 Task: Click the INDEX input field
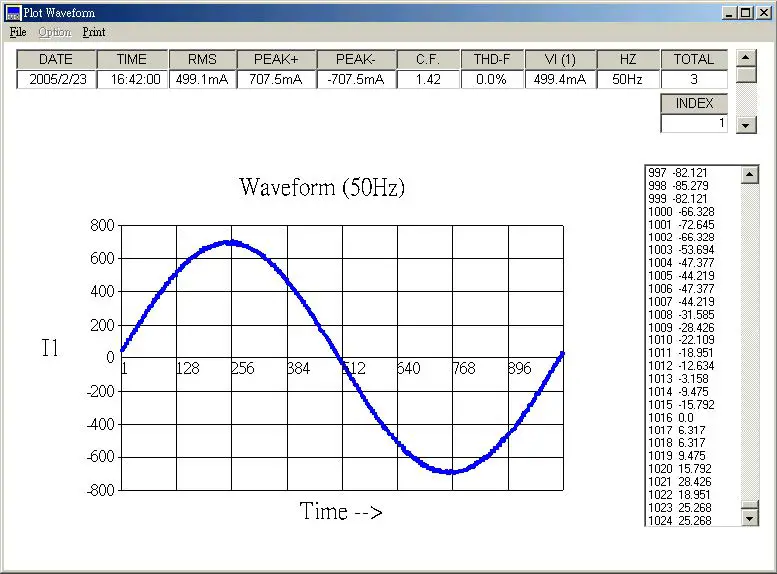[694, 123]
